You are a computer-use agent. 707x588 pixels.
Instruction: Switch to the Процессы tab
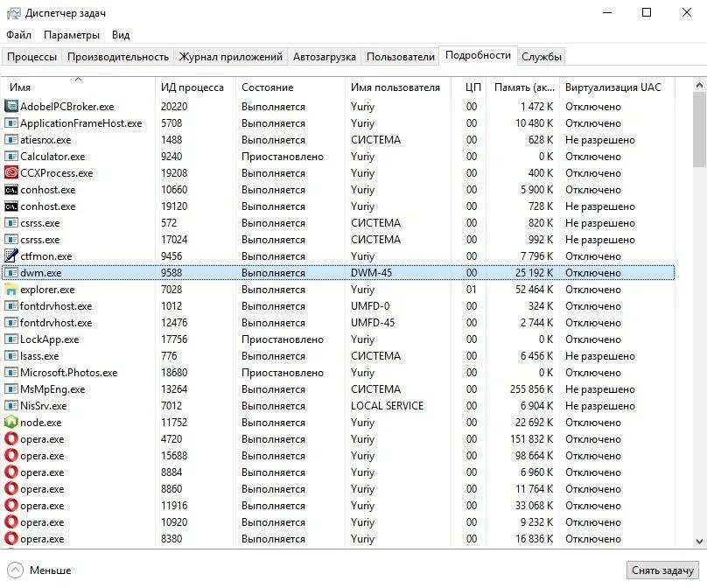(31, 57)
